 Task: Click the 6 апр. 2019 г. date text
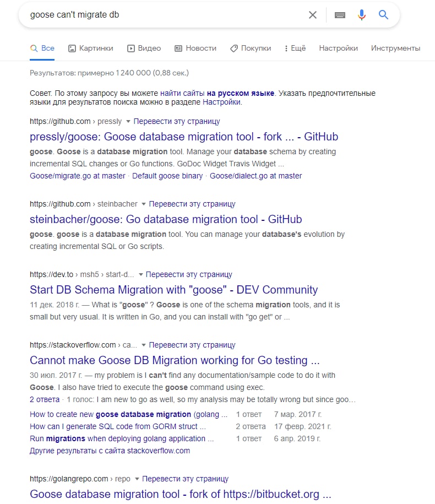(297, 439)
